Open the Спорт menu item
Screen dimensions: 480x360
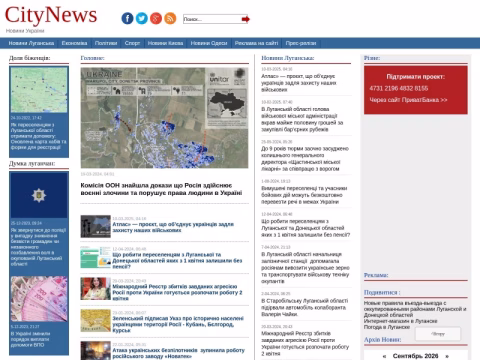tap(132, 43)
